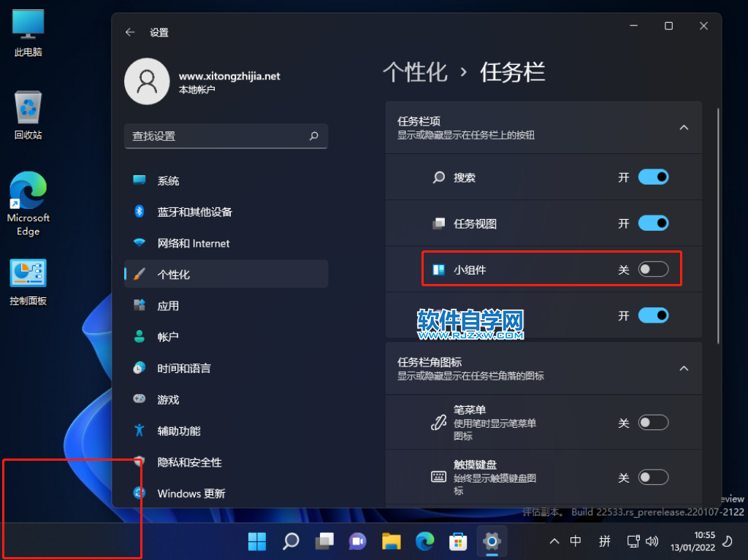This screenshot has width=748, height=560.
Task: Collapse the 任务栏角图标 section
Action: [x=684, y=368]
